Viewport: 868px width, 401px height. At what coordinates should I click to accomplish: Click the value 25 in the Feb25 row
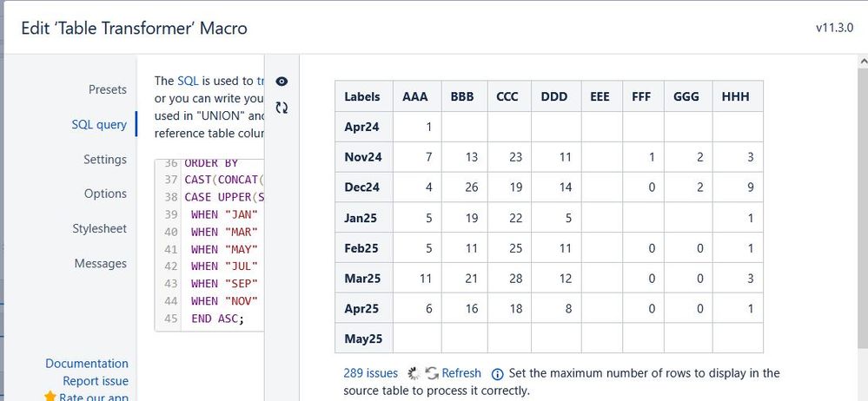[x=515, y=247]
